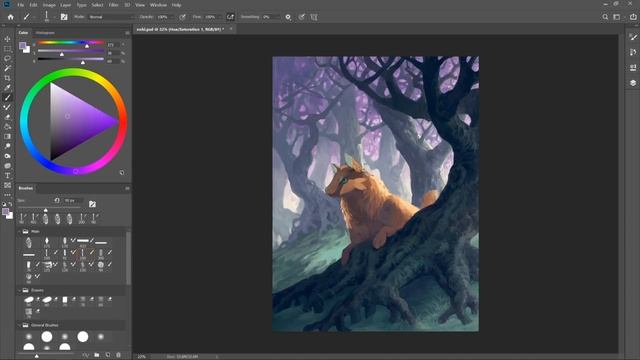The height and width of the screenshot is (360, 640).
Task: Click the Share icon at top right
Action: 633,17
